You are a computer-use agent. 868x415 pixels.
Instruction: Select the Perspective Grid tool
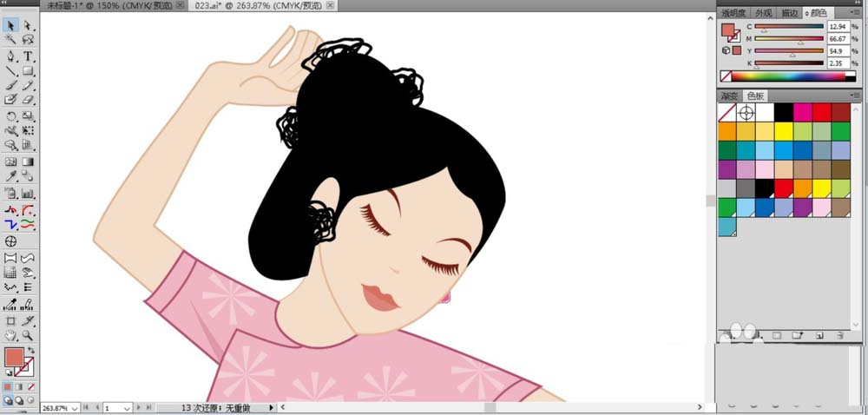tap(28, 146)
